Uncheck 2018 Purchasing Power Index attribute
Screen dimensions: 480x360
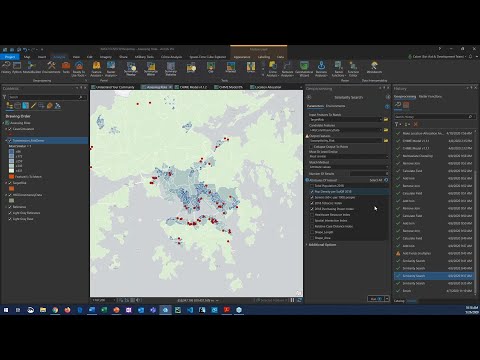tap(312, 209)
